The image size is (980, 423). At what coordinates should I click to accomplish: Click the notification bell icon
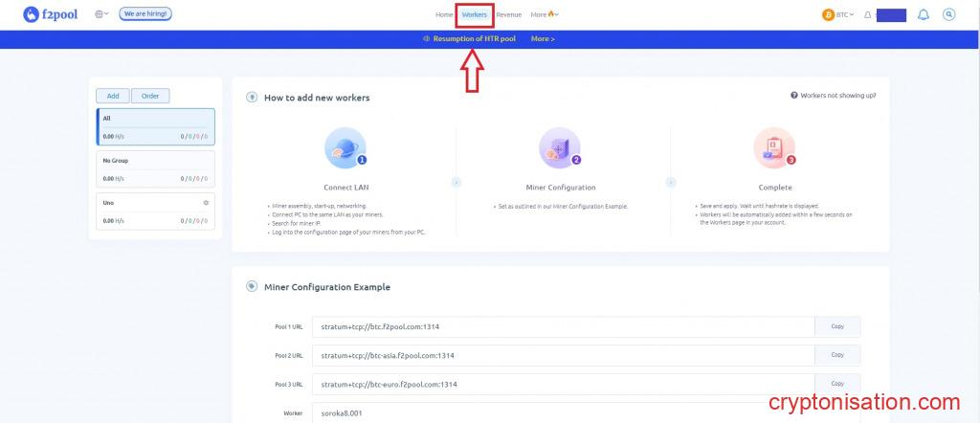point(923,14)
